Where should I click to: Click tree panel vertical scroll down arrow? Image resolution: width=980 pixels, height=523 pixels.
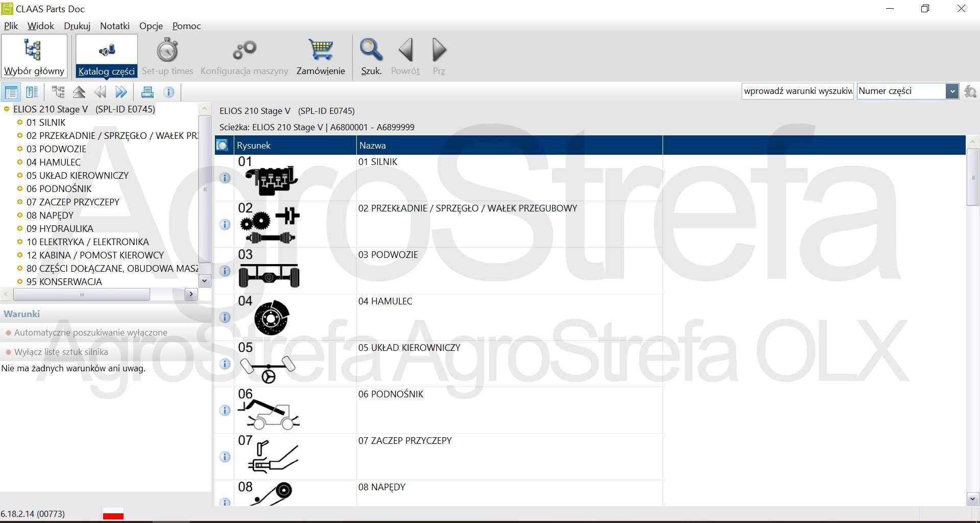tap(205, 280)
